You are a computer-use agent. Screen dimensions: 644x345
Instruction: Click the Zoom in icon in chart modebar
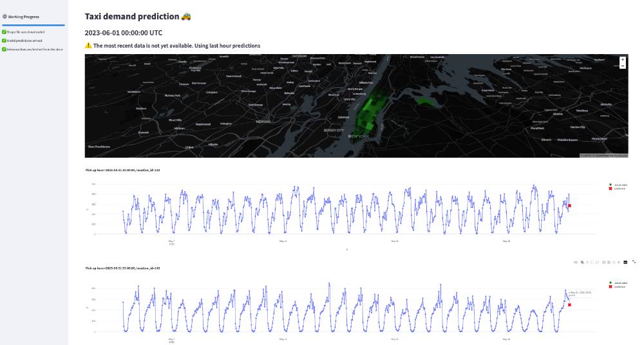click(x=604, y=262)
